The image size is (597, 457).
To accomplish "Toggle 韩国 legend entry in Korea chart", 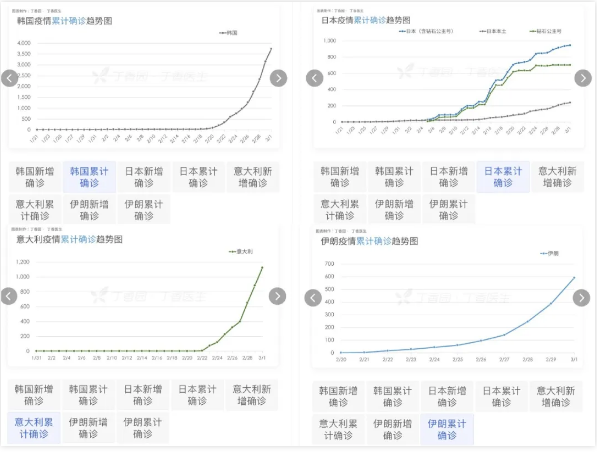I will [x=228, y=33].
